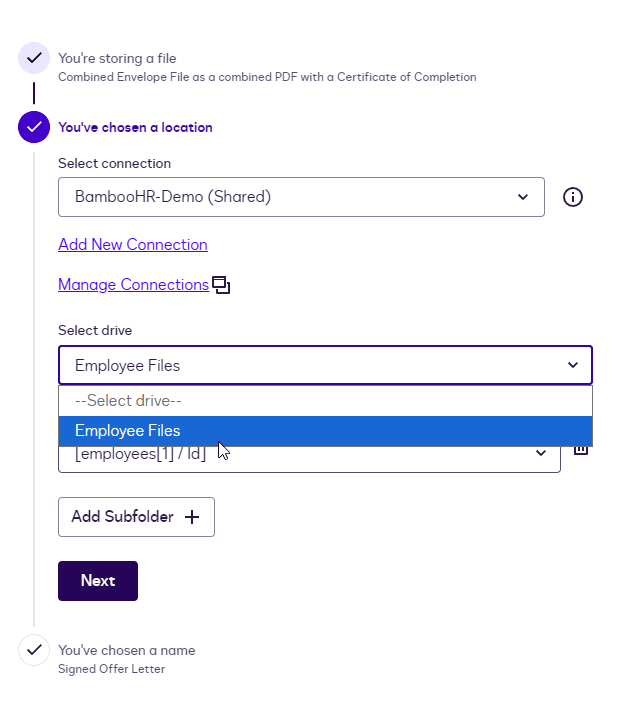Click the info icon beside the connection dropdown
The width and height of the screenshot is (625, 727).
573,197
